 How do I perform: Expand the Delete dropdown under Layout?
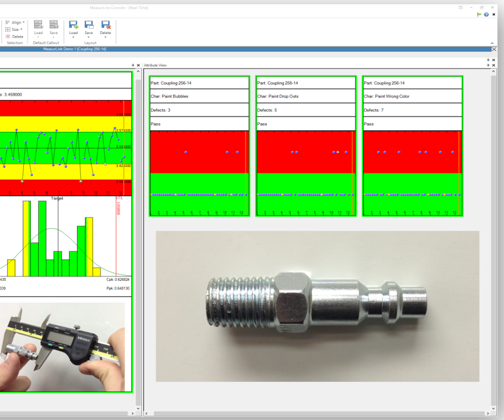coord(105,37)
